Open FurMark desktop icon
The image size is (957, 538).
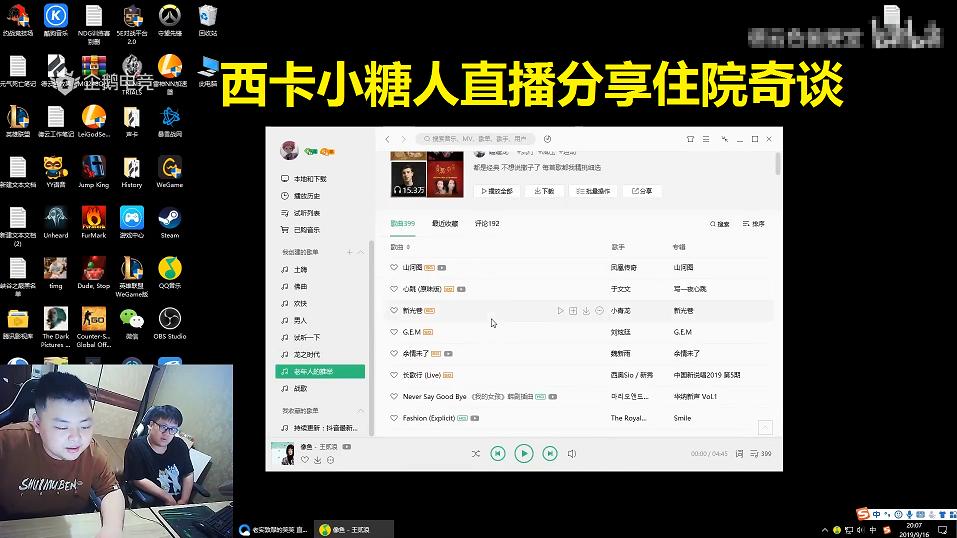(x=94, y=223)
